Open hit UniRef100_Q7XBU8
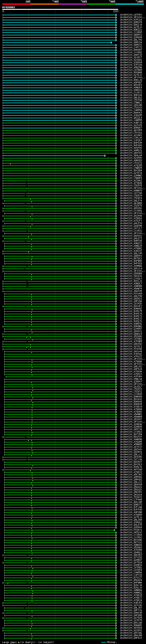Viewport: 146px width, 644px height. click(x=131, y=183)
